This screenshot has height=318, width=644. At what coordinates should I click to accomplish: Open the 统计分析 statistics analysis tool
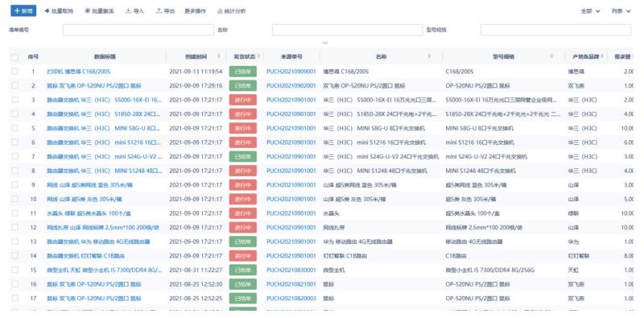[x=232, y=11]
